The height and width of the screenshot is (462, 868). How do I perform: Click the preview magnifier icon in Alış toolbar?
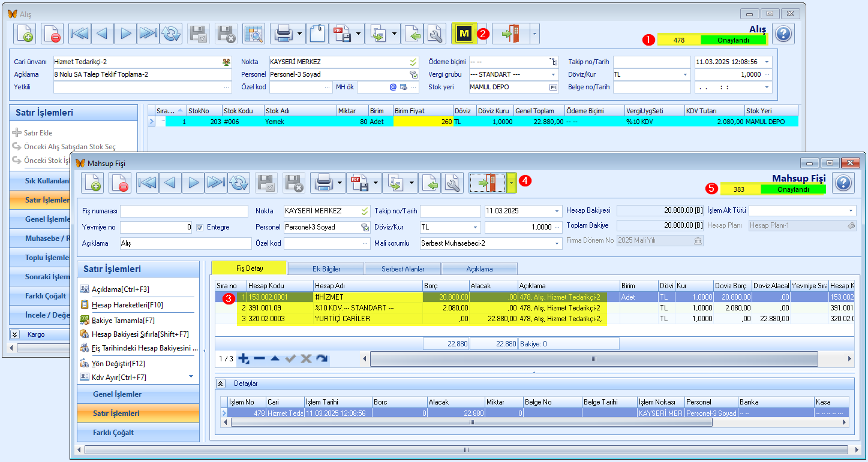(x=254, y=34)
